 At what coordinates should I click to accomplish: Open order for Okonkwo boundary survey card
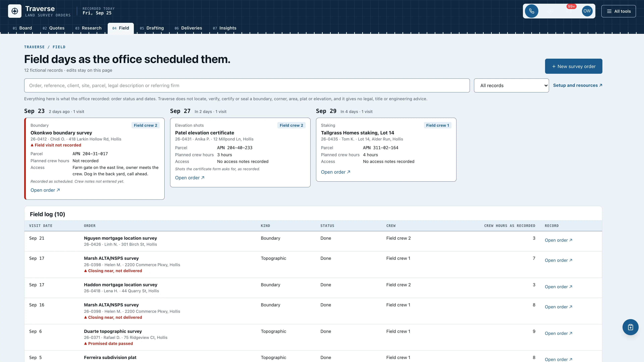point(45,190)
